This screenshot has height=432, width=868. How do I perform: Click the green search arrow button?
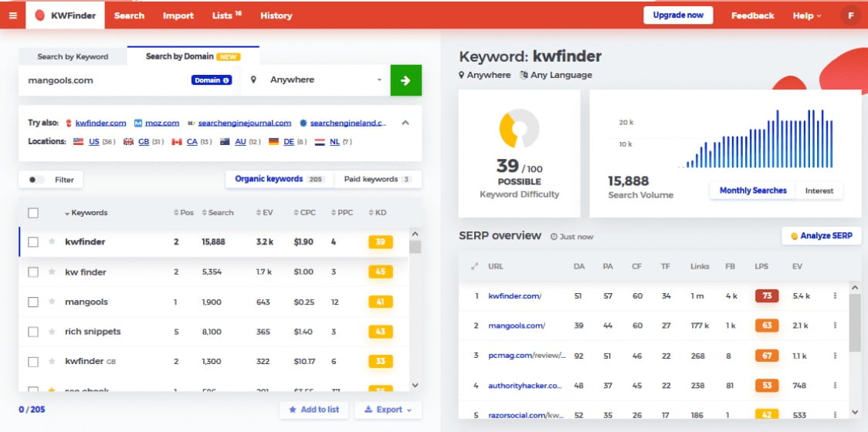[x=405, y=80]
